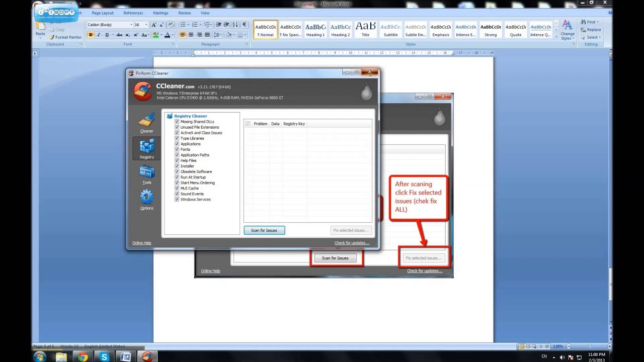Switch to the Mailings tab
This screenshot has width=644, height=362.
[160, 13]
